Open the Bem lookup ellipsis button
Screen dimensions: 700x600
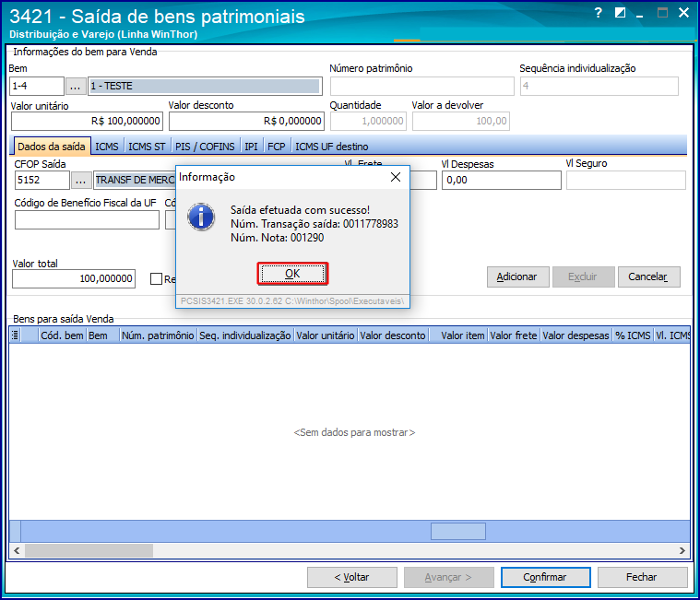tap(76, 86)
